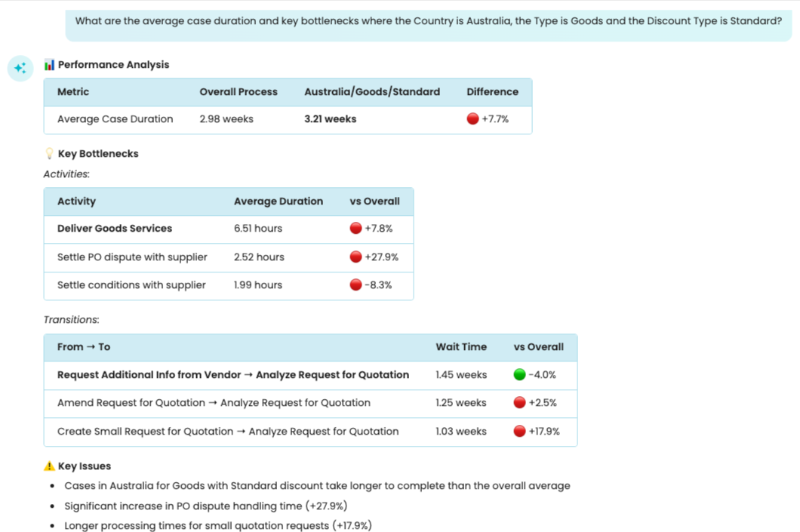The height and width of the screenshot is (532, 800).
Task: Select the Average Duration column header
Action: point(278,201)
